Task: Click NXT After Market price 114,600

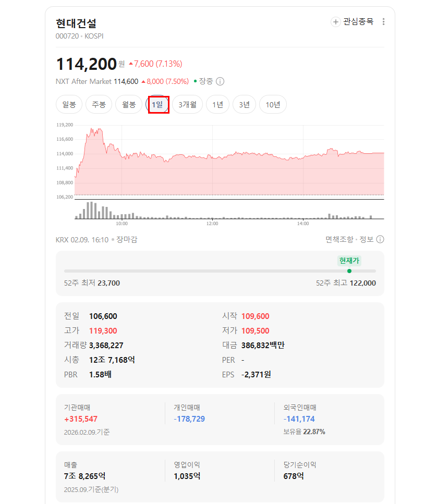Action: (126, 82)
